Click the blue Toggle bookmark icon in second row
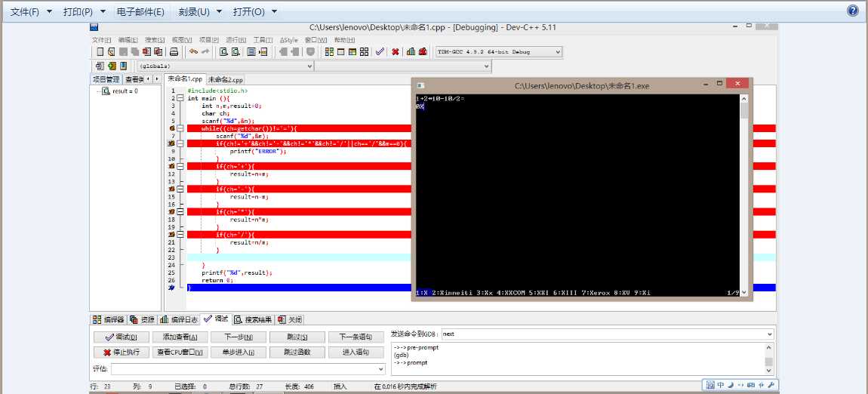 (x=123, y=66)
